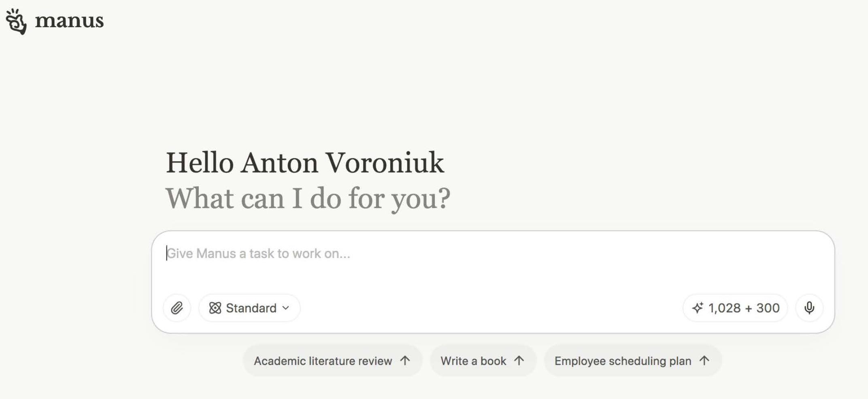Viewport: 868px width, 399px height.
Task: Click the sparkle icon beside the credits
Action: click(x=698, y=308)
